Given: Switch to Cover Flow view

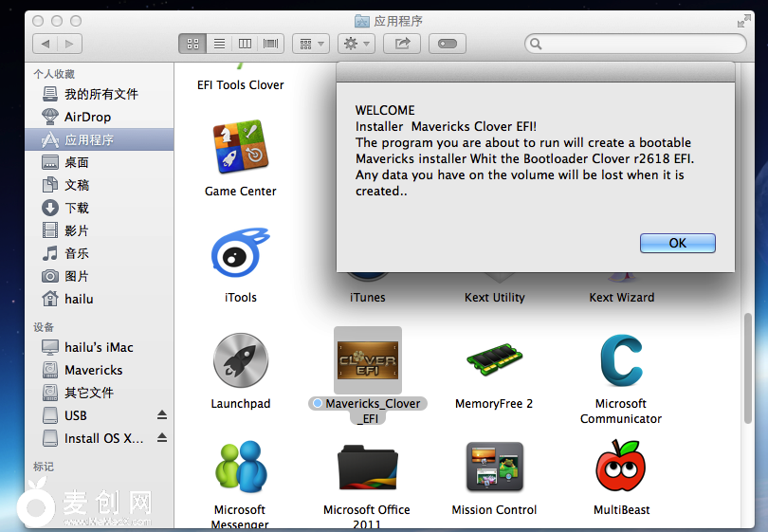Looking at the screenshot, I should (x=271, y=44).
